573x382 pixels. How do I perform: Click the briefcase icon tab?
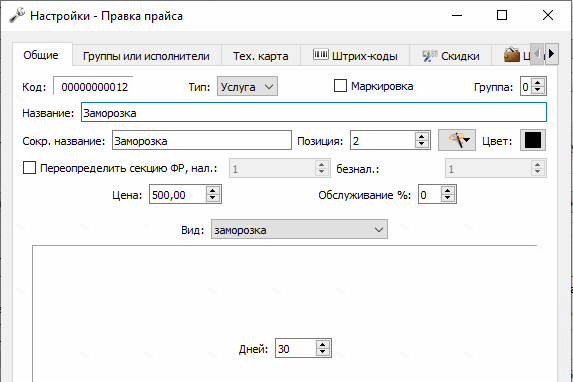(x=512, y=55)
